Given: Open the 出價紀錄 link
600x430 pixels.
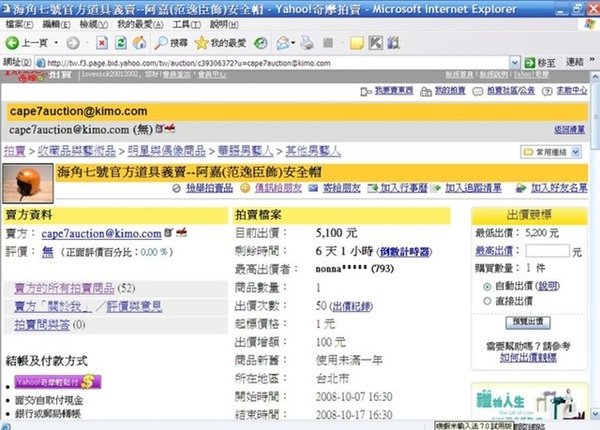Looking at the screenshot, I should tap(351, 306).
